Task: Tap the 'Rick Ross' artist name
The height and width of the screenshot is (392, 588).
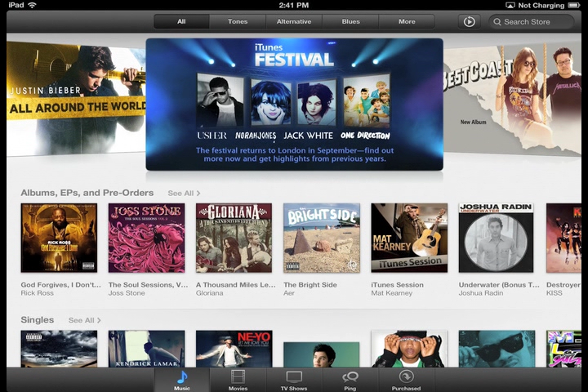Action: point(37,293)
